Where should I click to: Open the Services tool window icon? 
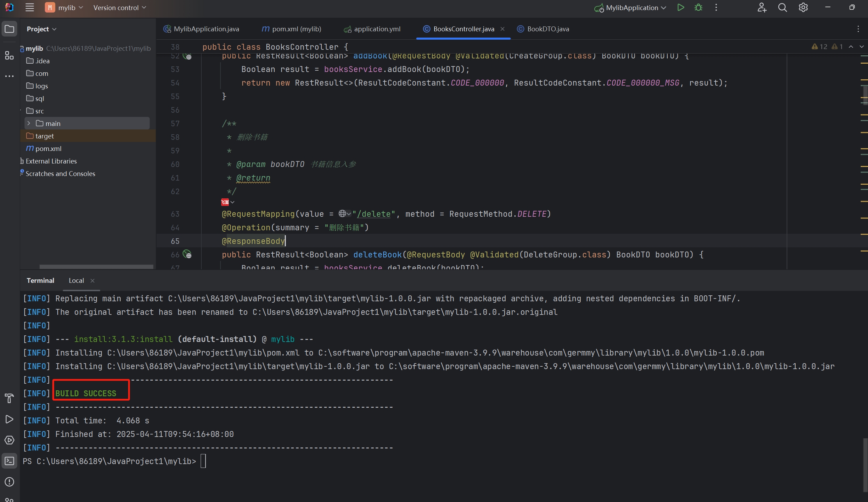[9, 440]
